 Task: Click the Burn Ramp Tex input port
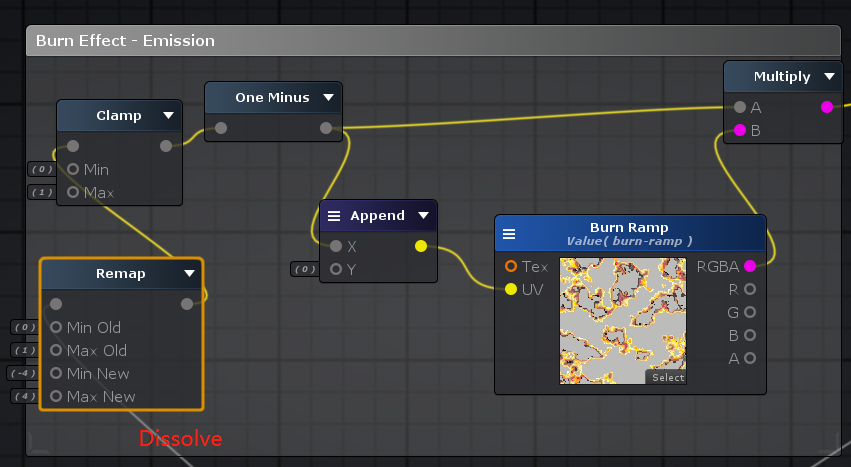point(511,266)
